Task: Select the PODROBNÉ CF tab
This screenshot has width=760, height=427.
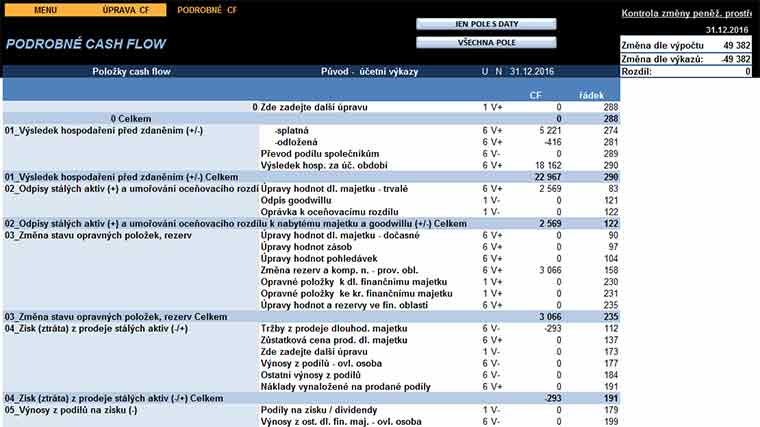Action: click(x=207, y=10)
